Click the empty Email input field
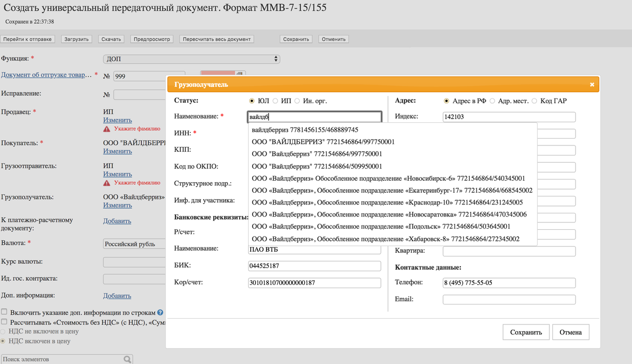The height and width of the screenshot is (364, 632). pos(509,300)
